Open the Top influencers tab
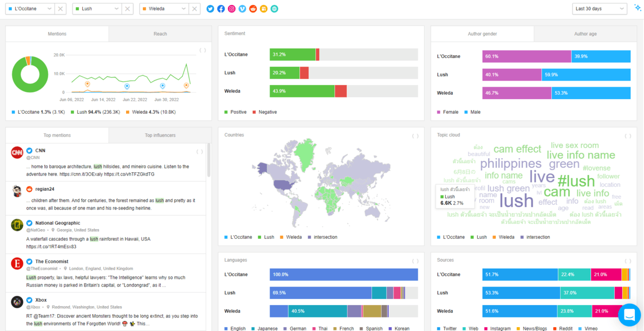The image size is (644, 331). tap(160, 135)
